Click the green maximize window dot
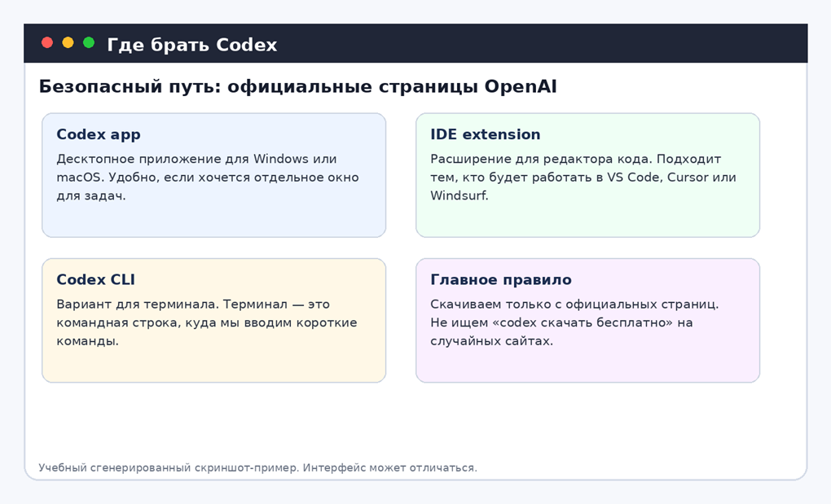This screenshot has height=504, width=831. pyautogui.click(x=89, y=43)
